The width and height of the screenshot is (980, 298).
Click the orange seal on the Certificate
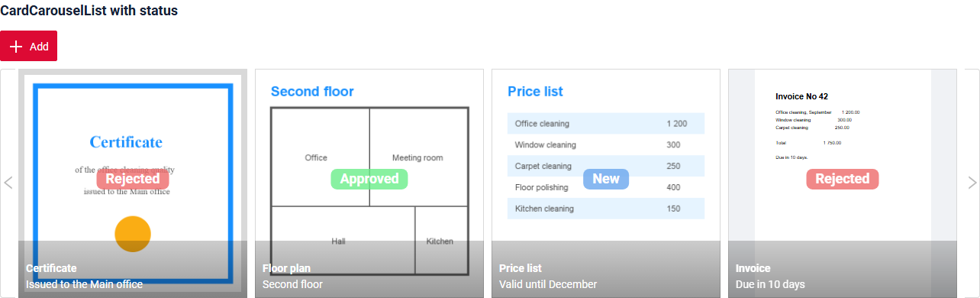(133, 234)
